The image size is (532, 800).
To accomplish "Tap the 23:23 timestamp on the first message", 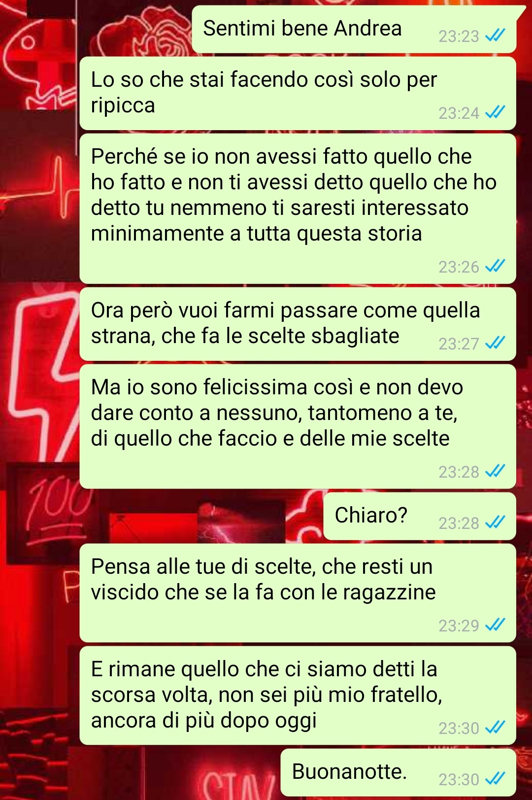I will pyautogui.click(x=459, y=36).
